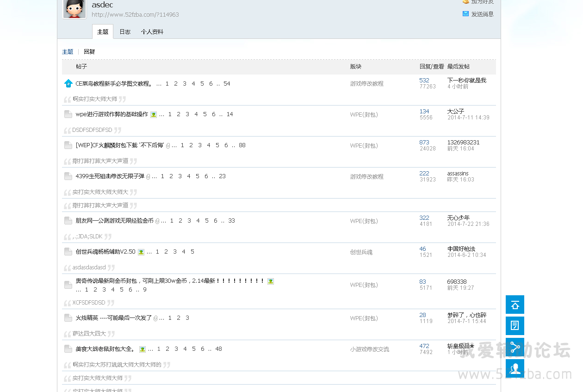Click the floating user profile button
The image size is (583, 392).
[x=515, y=368]
